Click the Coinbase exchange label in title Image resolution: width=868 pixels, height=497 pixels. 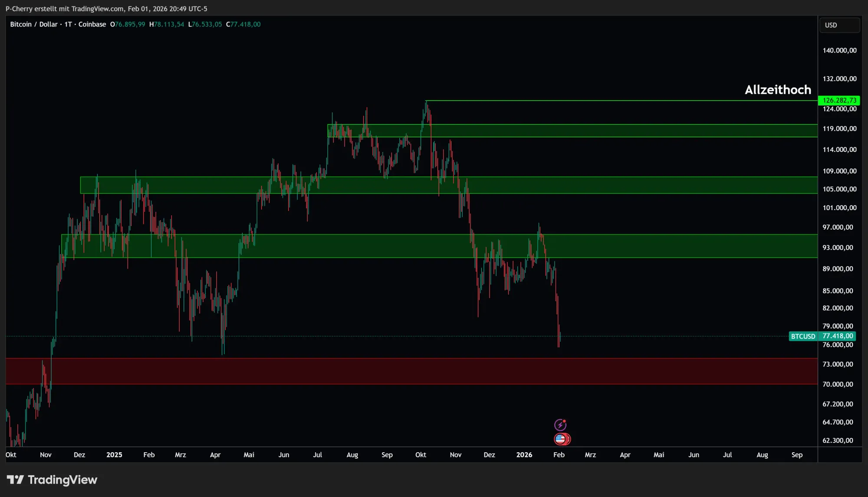click(x=92, y=24)
